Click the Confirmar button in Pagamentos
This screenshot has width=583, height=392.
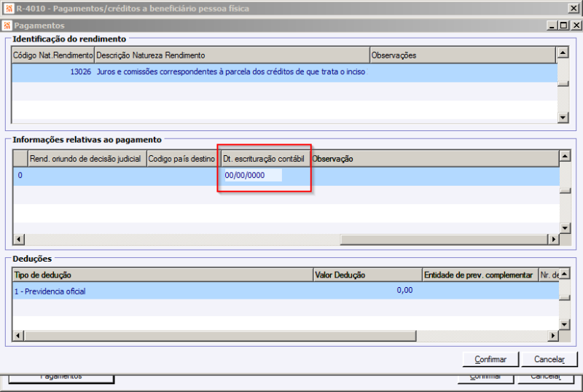point(490,359)
